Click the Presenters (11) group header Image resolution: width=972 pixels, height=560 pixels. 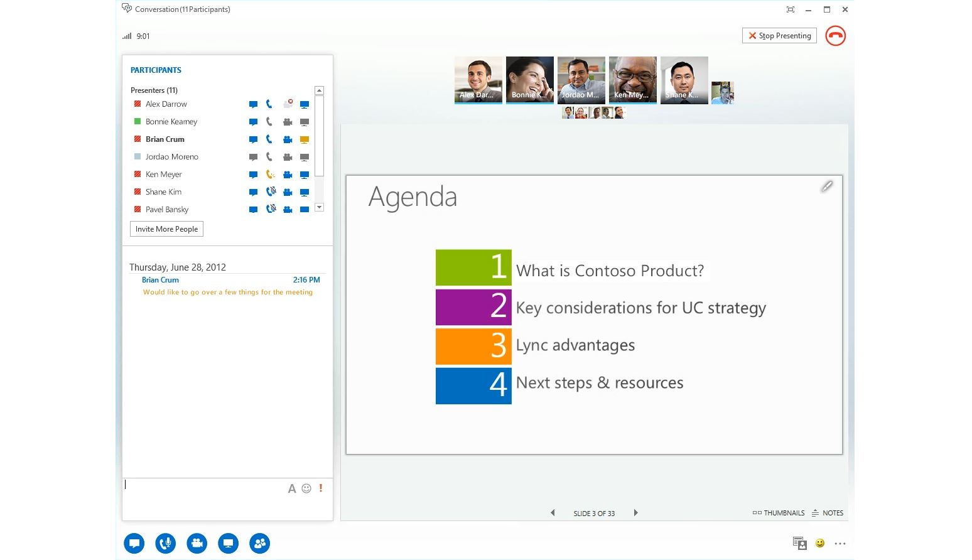[154, 90]
